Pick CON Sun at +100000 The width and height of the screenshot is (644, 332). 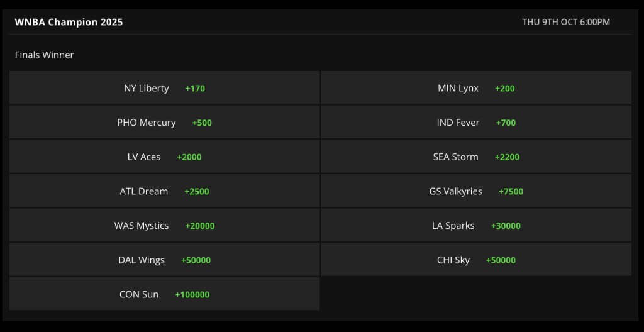[164, 294]
